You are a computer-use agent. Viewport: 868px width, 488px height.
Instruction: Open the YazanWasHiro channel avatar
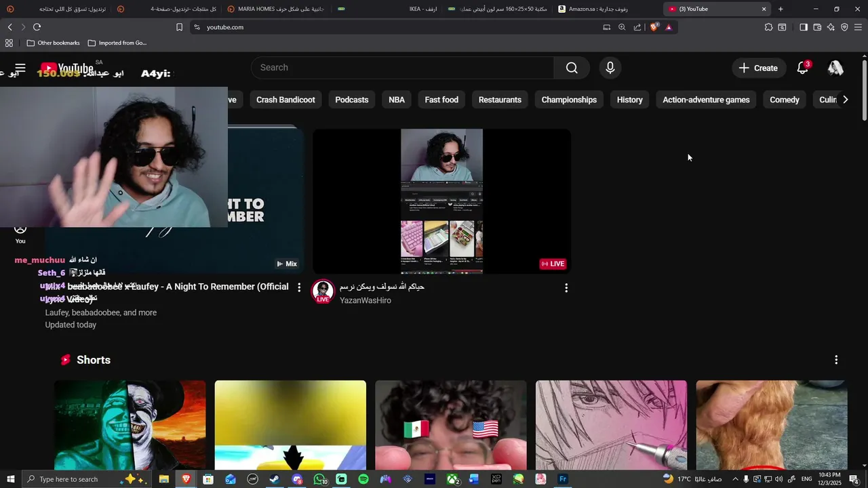323,291
